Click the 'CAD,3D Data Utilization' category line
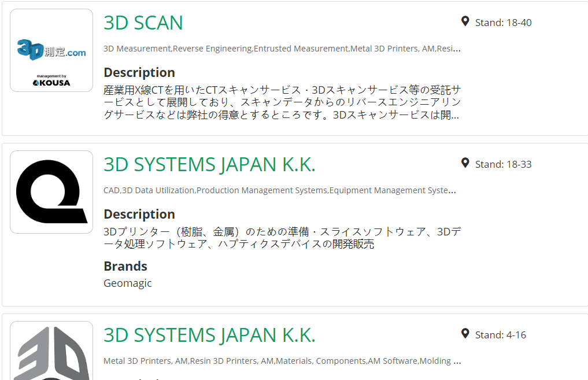This screenshot has height=380, width=588. pyautogui.click(x=280, y=190)
